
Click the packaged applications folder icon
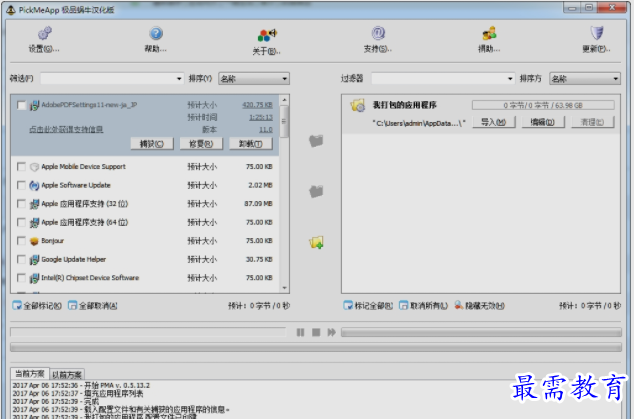tap(358, 106)
